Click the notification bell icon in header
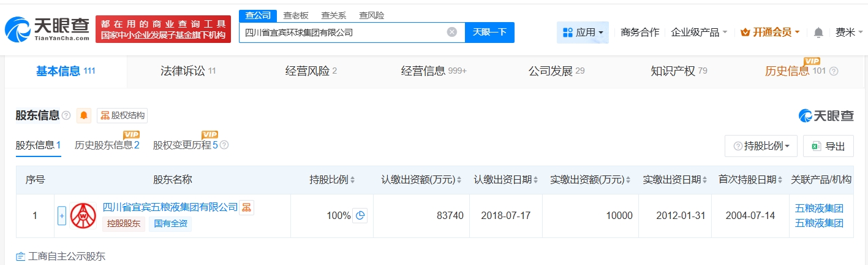 point(818,33)
